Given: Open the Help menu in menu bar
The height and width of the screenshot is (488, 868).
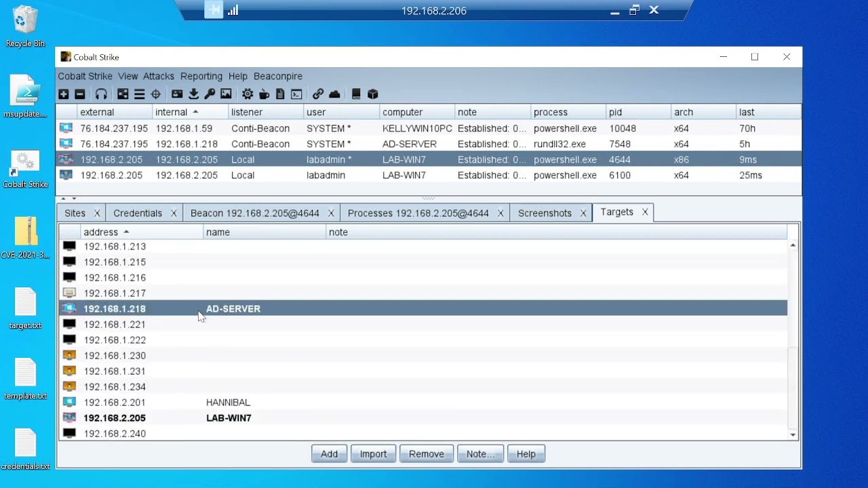Looking at the screenshot, I should click(x=238, y=76).
